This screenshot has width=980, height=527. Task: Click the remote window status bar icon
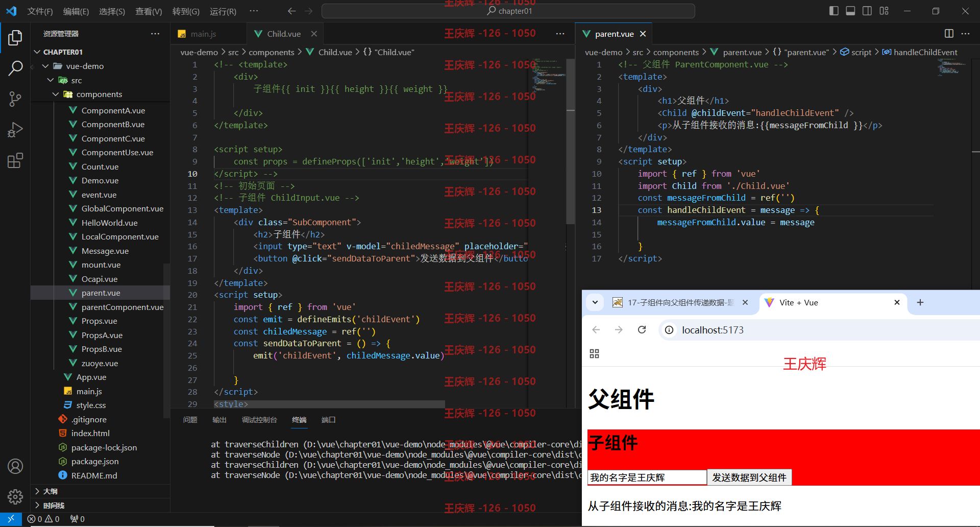tap(11, 519)
